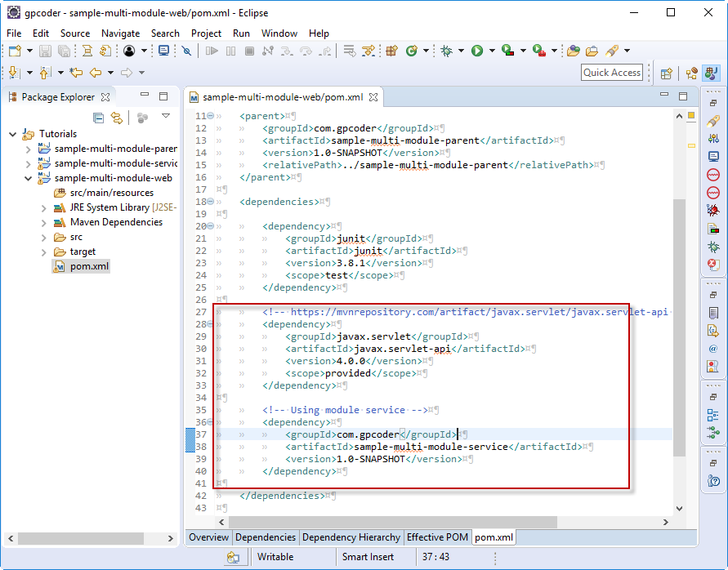Toggle Link with Editor in Package Explorer

pos(117,118)
